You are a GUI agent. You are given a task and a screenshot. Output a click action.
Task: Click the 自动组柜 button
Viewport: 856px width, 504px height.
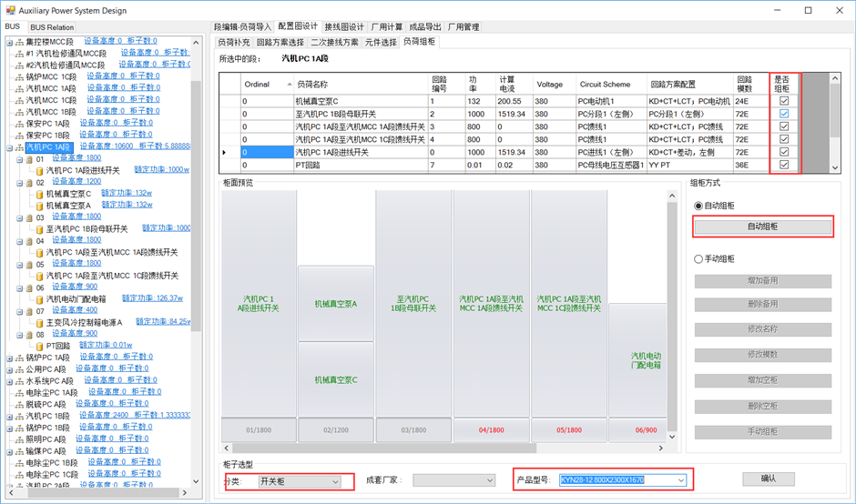[762, 227]
